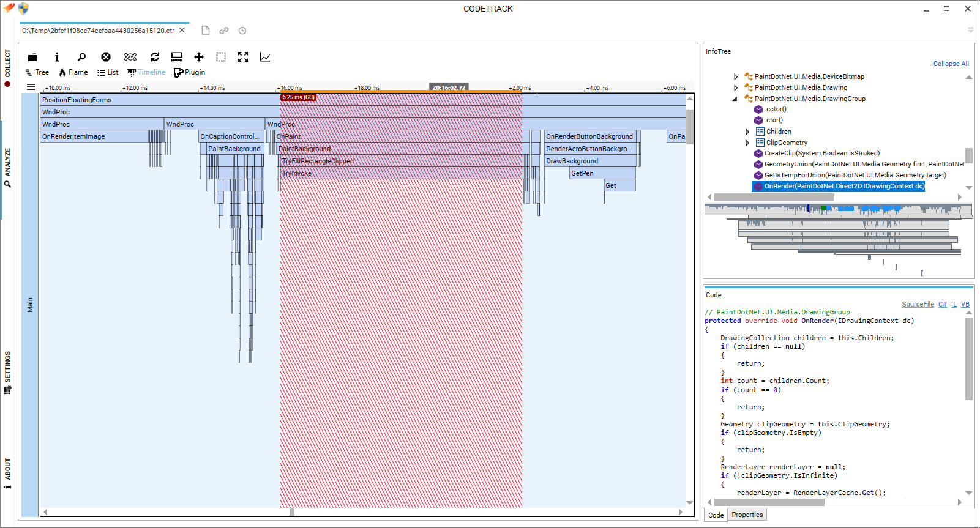
Task: Switch to the Flame view
Action: tap(73, 72)
